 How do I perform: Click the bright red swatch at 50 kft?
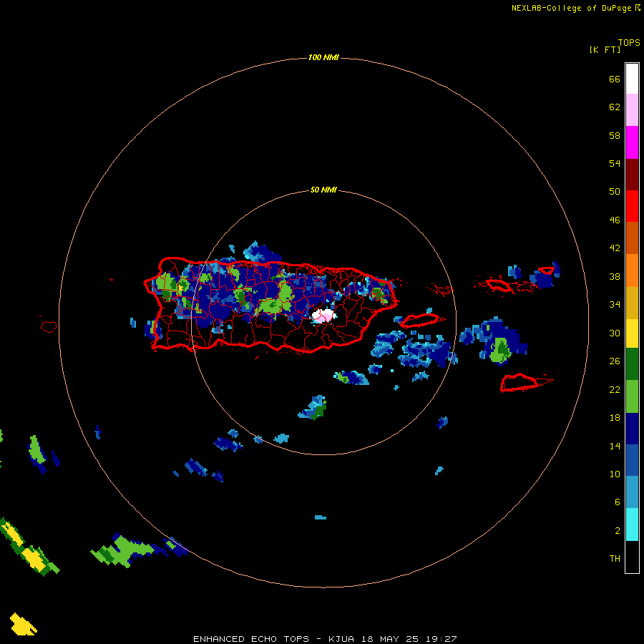pyautogui.click(x=632, y=206)
